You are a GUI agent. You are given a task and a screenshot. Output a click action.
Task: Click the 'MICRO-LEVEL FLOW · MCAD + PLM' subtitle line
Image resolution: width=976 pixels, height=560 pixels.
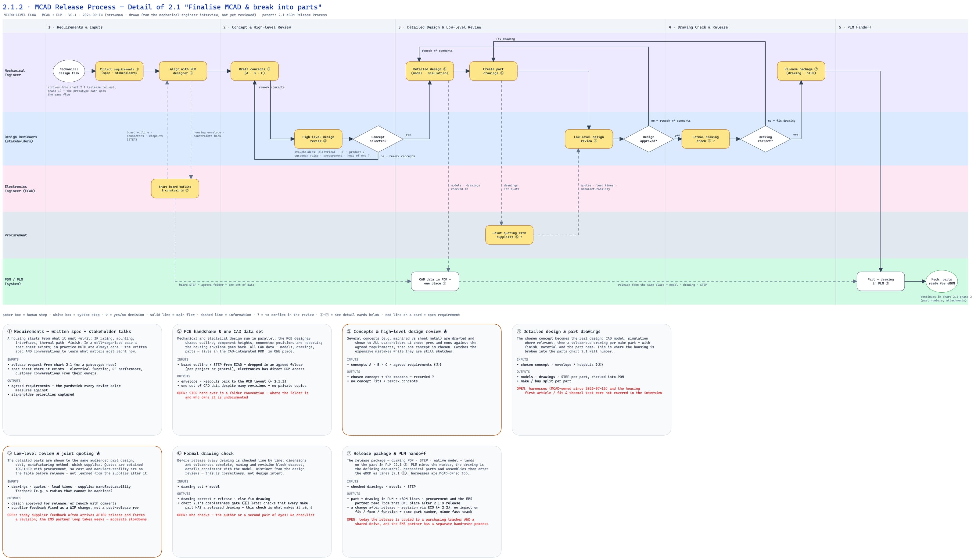pos(165,15)
